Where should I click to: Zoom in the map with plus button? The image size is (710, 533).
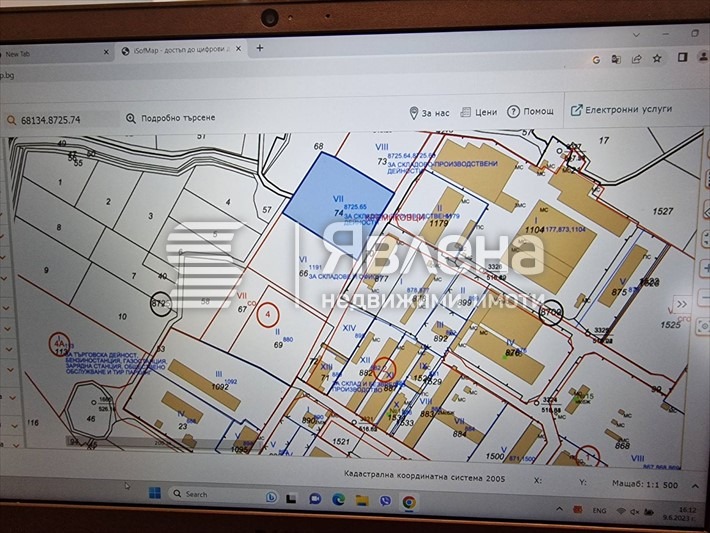[x=705, y=269]
